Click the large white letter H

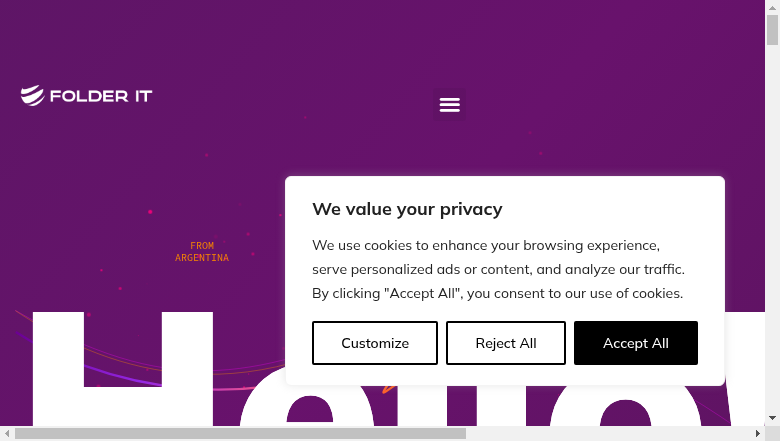[x=123, y=369]
